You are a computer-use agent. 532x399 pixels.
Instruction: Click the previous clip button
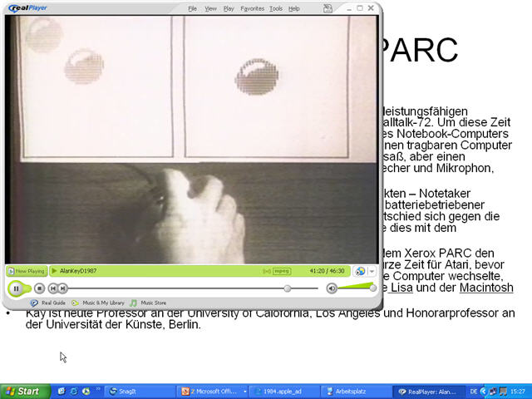pos(53,288)
